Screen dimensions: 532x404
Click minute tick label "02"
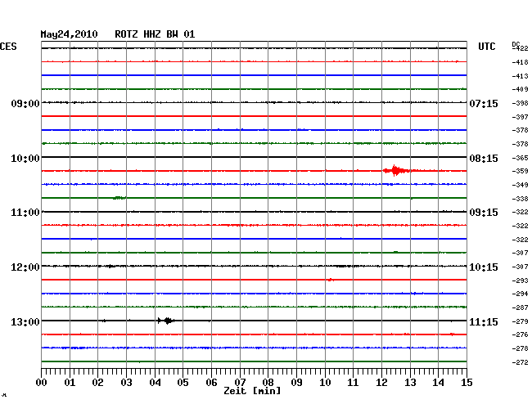point(97,383)
